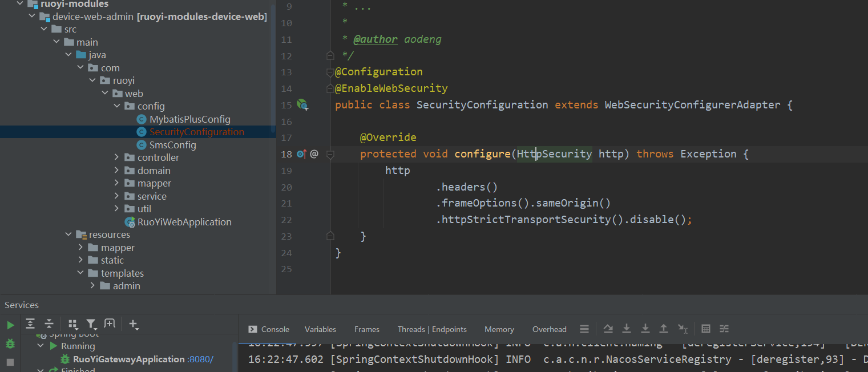Select RuoYiGatewayApplication in Services tree
Image resolution: width=868 pixels, height=372 pixels.
(x=129, y=359)
